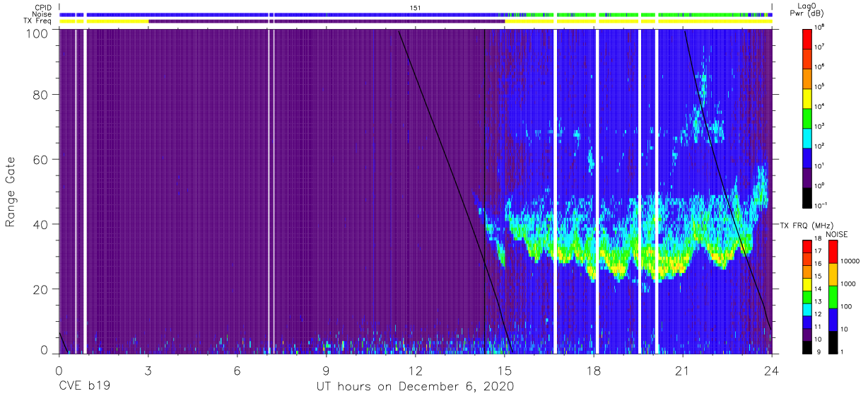The image size is (868, 401).
Task: Click the 3 tick on UT hours axis
Action: point(148,370)
